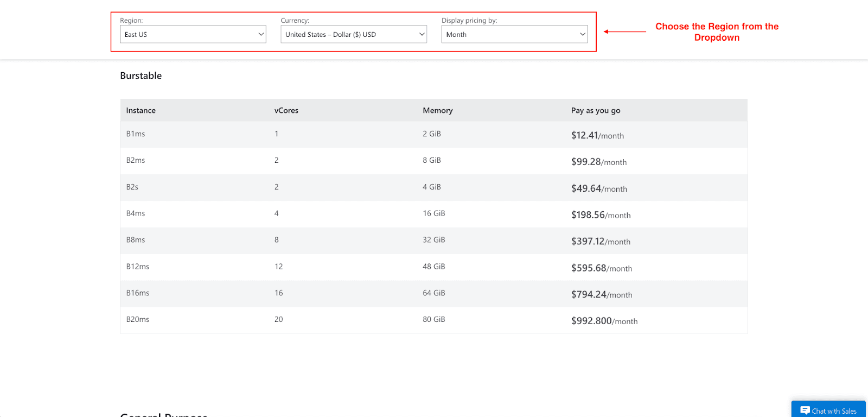Select the B2ms instance name
This screenshot has height=417, width=868.
click(x=136, y=160)
